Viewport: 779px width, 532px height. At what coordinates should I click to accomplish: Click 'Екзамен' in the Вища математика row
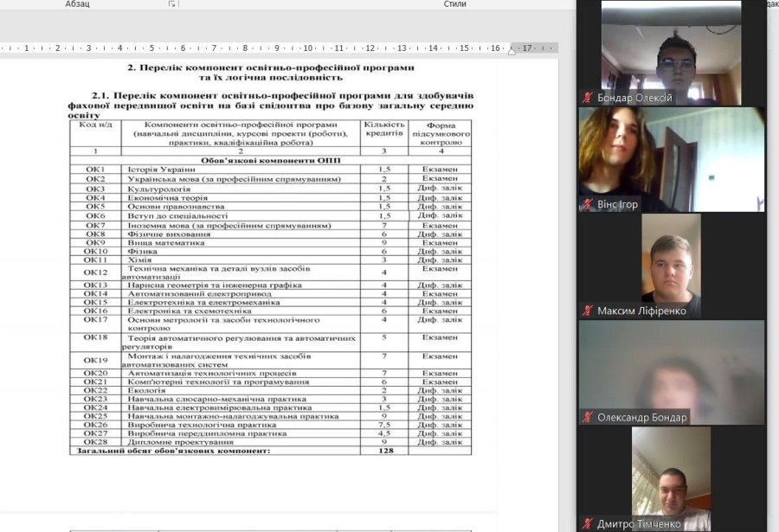coord(441,242)
